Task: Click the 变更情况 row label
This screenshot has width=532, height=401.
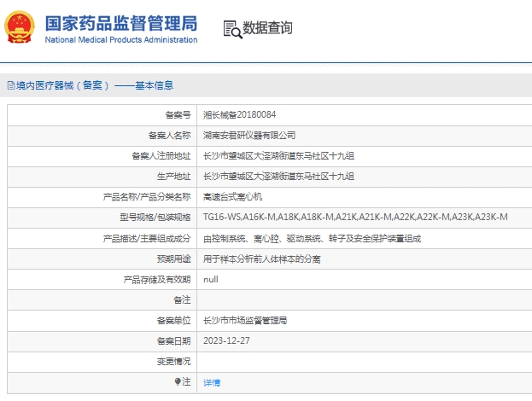Action: [173, 362]
